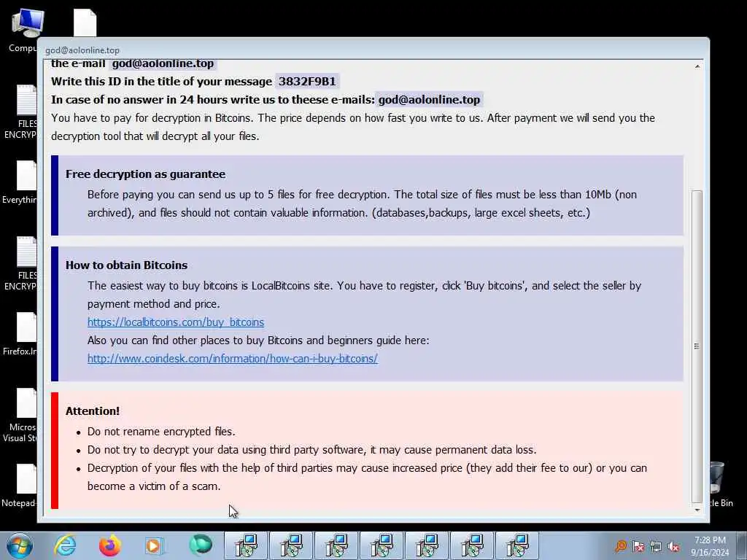Open the green round app taskbar icon
Viewport: 747px width, 560px height.
pos(200,545)
